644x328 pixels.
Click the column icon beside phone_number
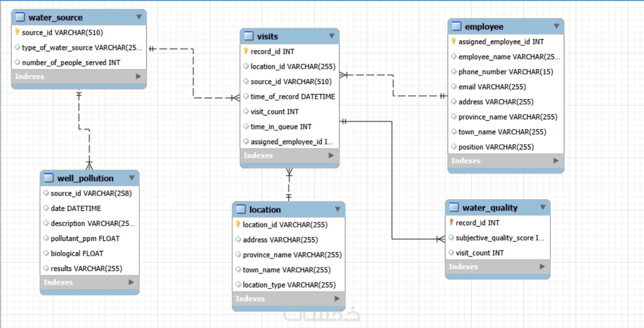pos(454,72)
